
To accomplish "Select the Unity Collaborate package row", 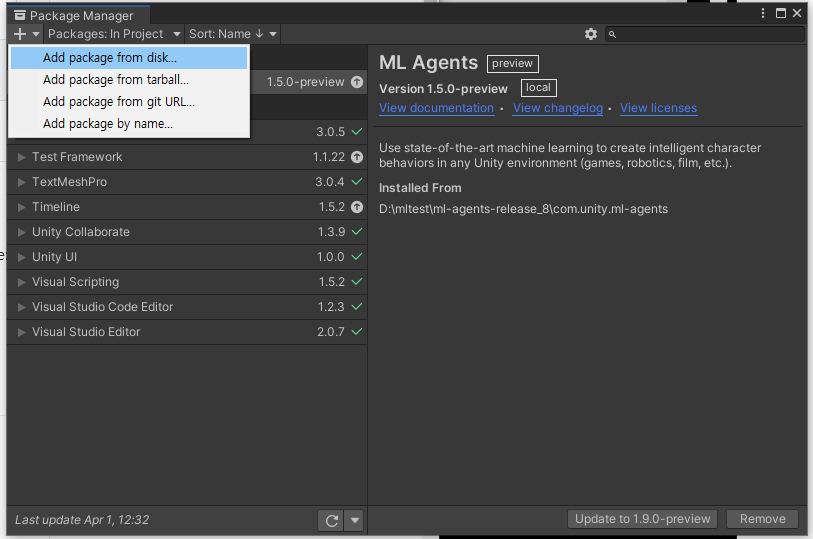I will pos(187,232).
